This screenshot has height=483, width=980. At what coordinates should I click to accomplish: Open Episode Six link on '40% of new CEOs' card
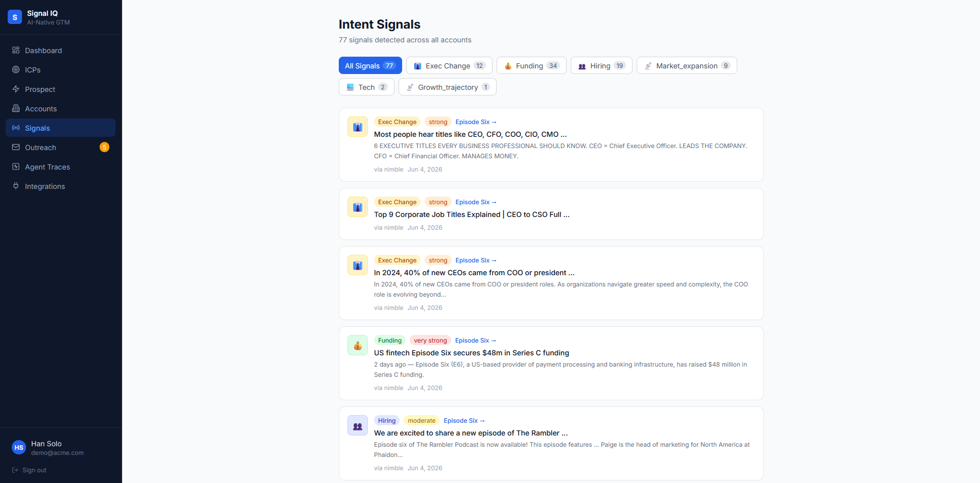pyautogui.click(x=476, y=260)
